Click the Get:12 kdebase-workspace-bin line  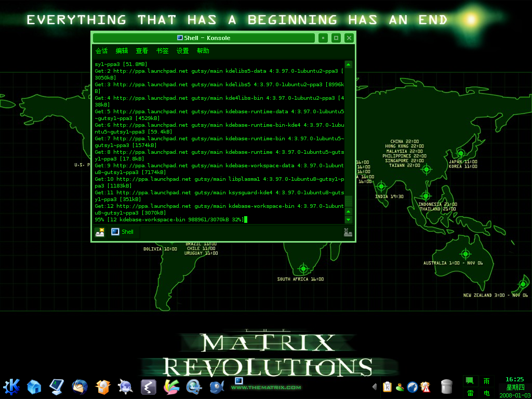219,210
